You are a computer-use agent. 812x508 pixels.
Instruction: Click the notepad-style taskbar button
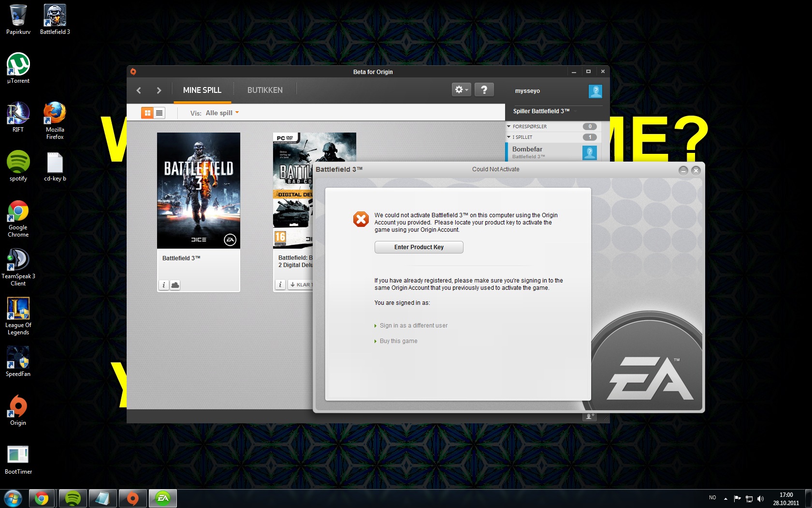(103, 498)
